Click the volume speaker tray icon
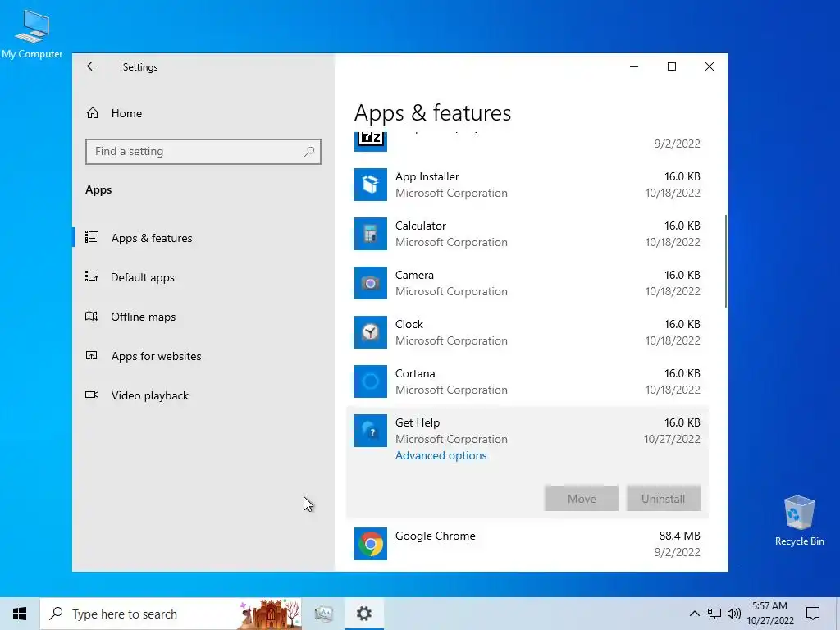This screenshot has width=840, height=630. 734,614
